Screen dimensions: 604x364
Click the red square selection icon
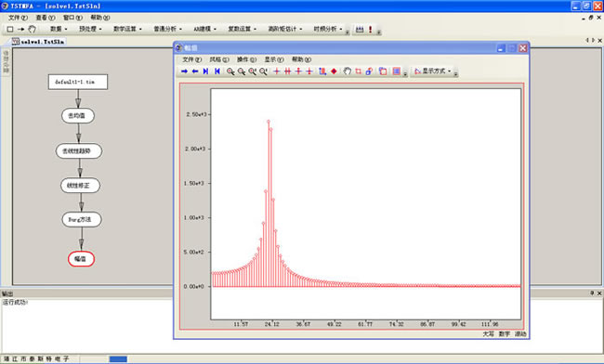(x=359, y=71)
